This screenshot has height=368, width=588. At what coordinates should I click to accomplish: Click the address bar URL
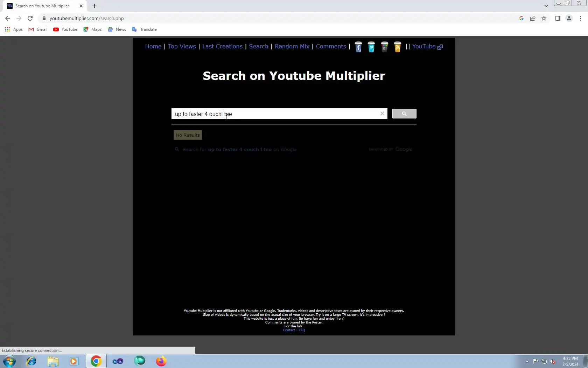[x=86, y=18]
